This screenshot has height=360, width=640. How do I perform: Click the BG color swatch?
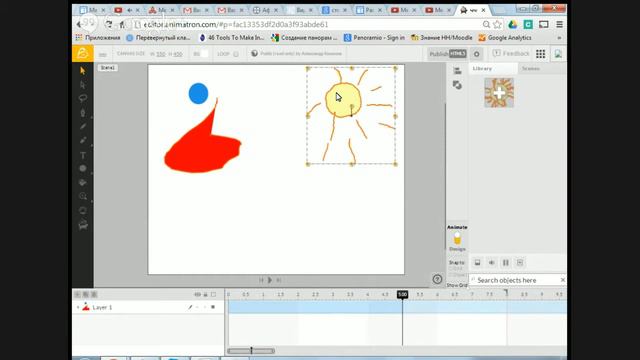point(204,54)
